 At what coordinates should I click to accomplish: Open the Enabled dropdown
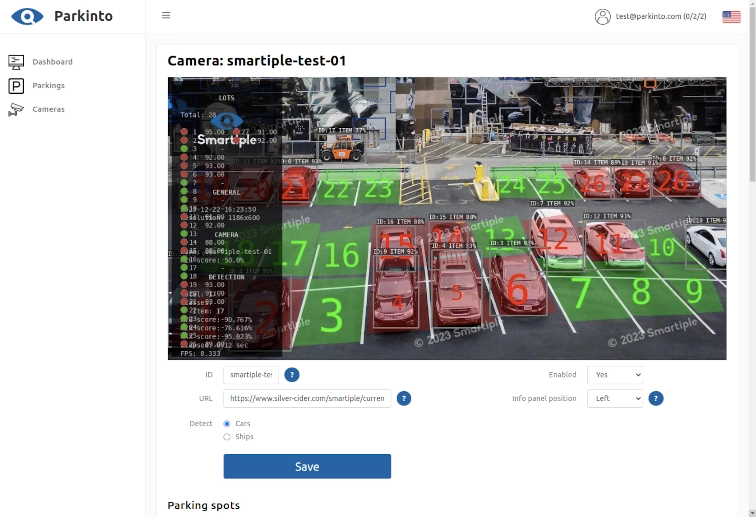pyautogui.click(x=615, y=375)
